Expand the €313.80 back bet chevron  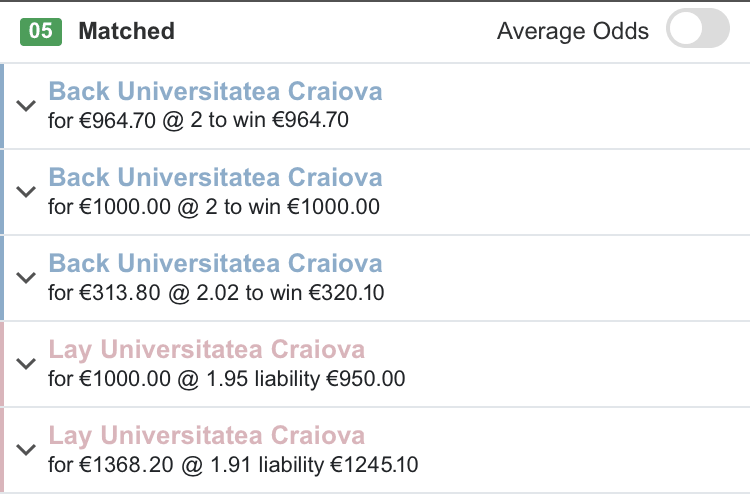[x=26, y=278]
